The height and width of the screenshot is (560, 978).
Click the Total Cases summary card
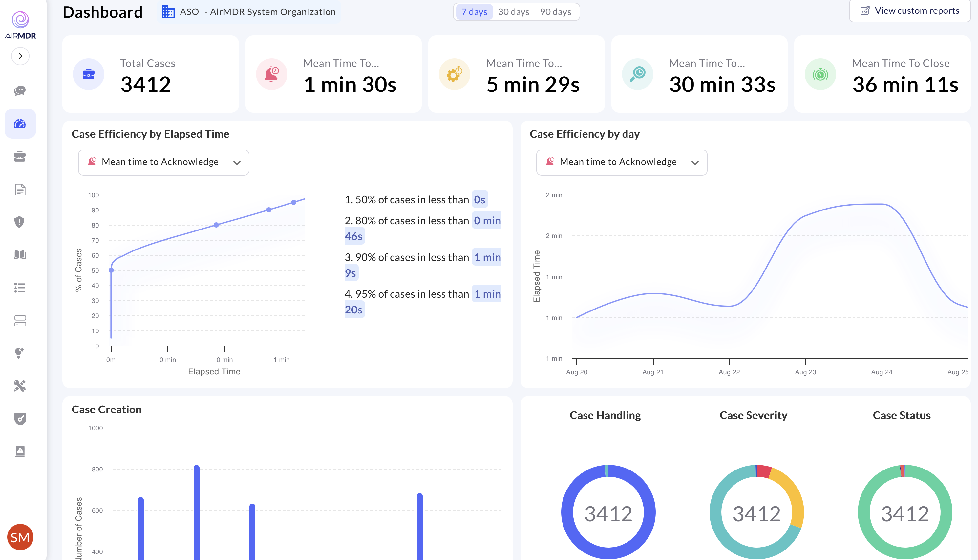[150, 74]
